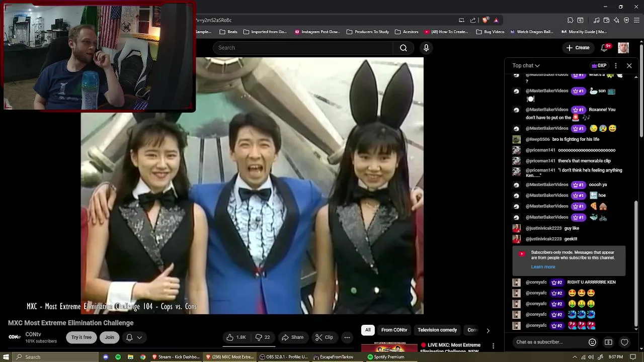The width and height of the screenshot is (644, 362).
Task: Open browser extensions puzzle icon
Action: point(570,20)
